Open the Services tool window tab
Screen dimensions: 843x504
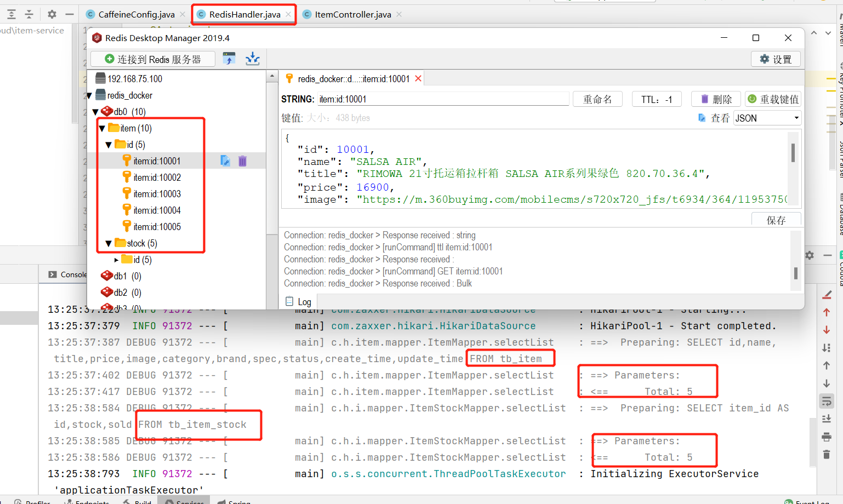coord(184,501)
